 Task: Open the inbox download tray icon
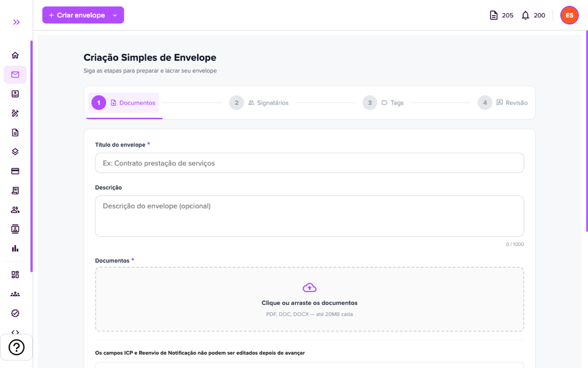[x=15, y=94]
